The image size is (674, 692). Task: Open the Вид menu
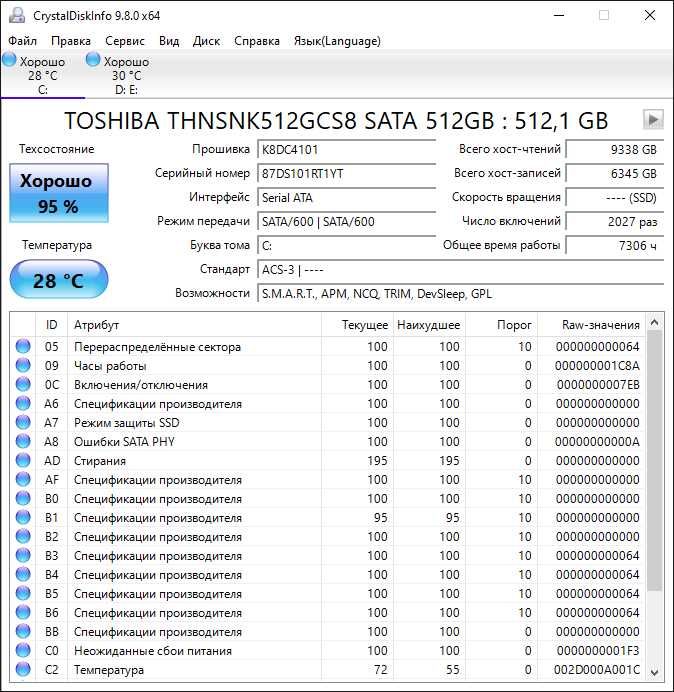[x=169, y=41]
